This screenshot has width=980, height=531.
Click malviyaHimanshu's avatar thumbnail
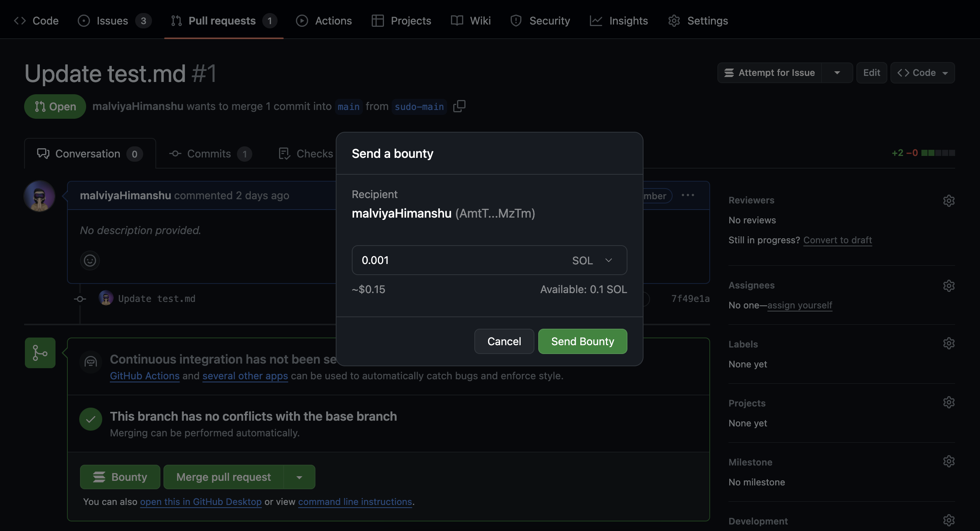pyautogui.click(x=39, y=196)
